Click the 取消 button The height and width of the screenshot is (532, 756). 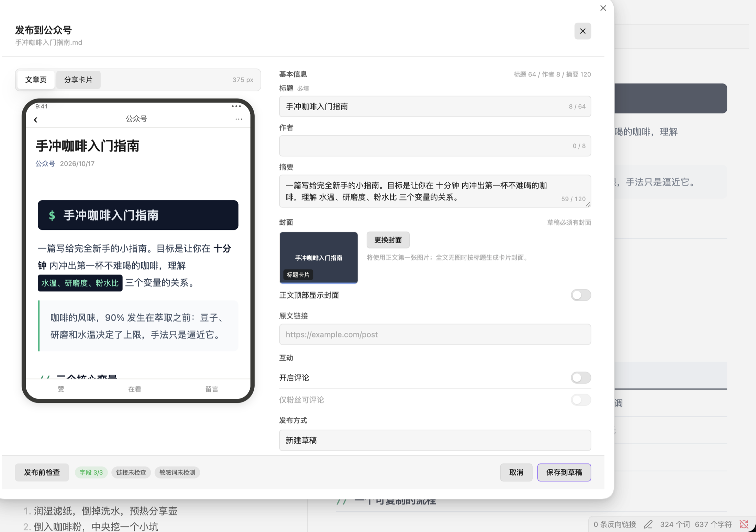516,472
